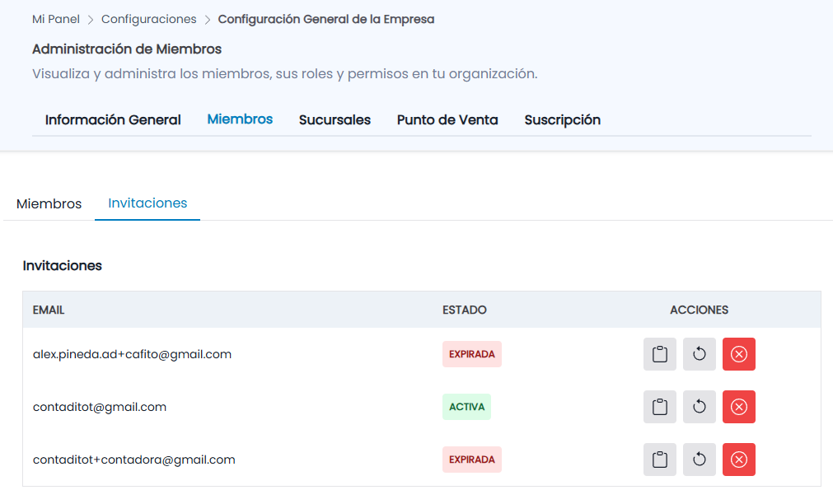The image size is (833, 504).
Task: Open the Información General tab
Action: [x=113, y=120]
